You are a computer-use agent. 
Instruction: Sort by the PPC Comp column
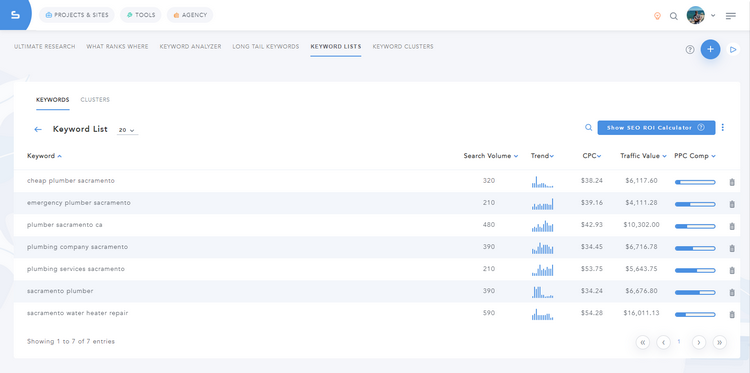[695, 156]
